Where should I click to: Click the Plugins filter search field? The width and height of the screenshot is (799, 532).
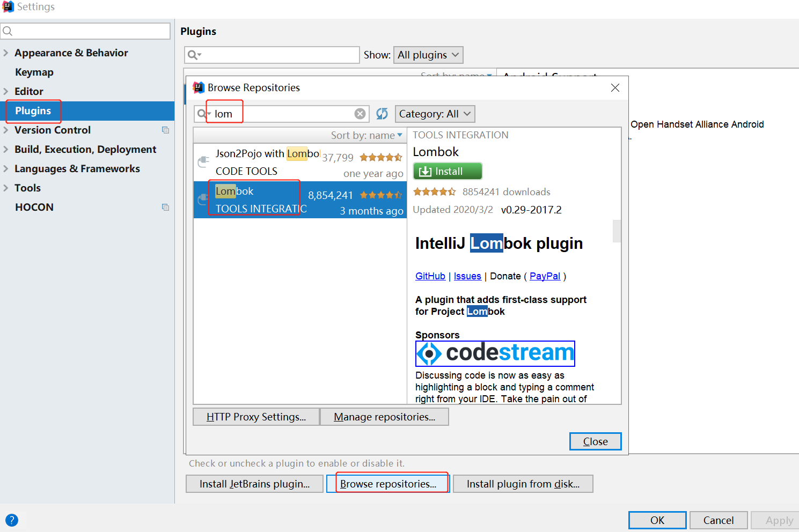[x=272, y=55]
